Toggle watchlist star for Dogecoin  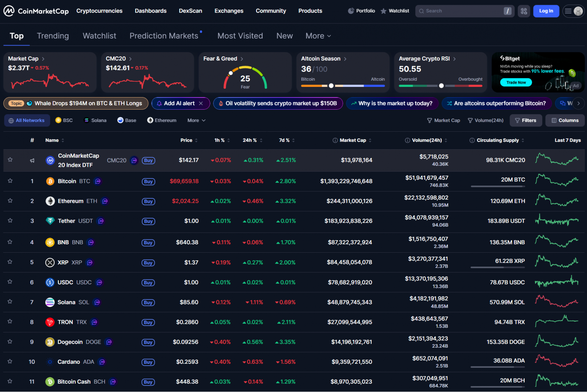[10, 342]
